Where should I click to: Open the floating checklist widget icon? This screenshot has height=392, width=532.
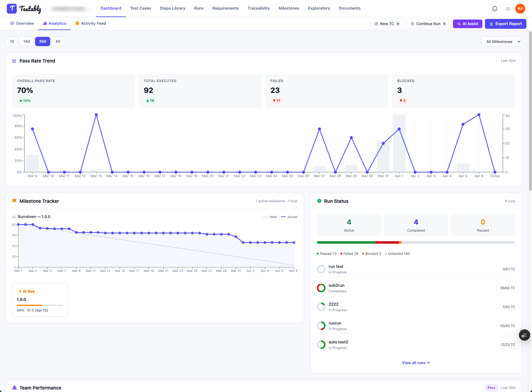(524, 335)
